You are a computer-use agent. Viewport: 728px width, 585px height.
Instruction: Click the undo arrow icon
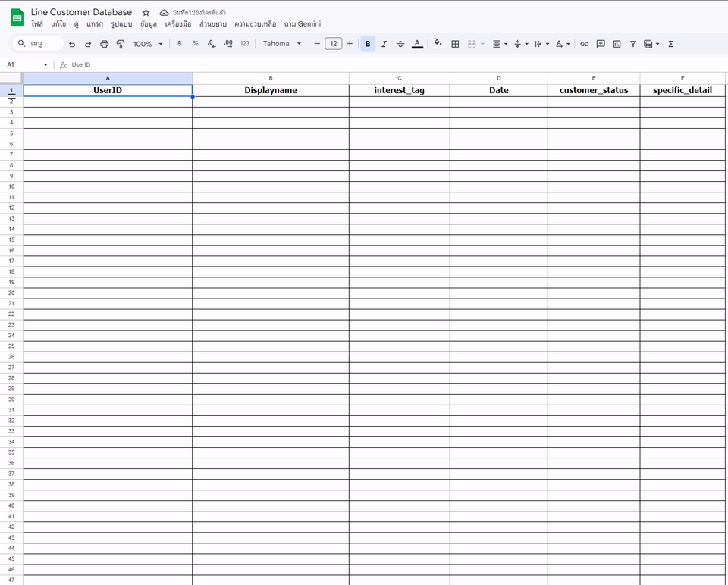pos(72,44)
